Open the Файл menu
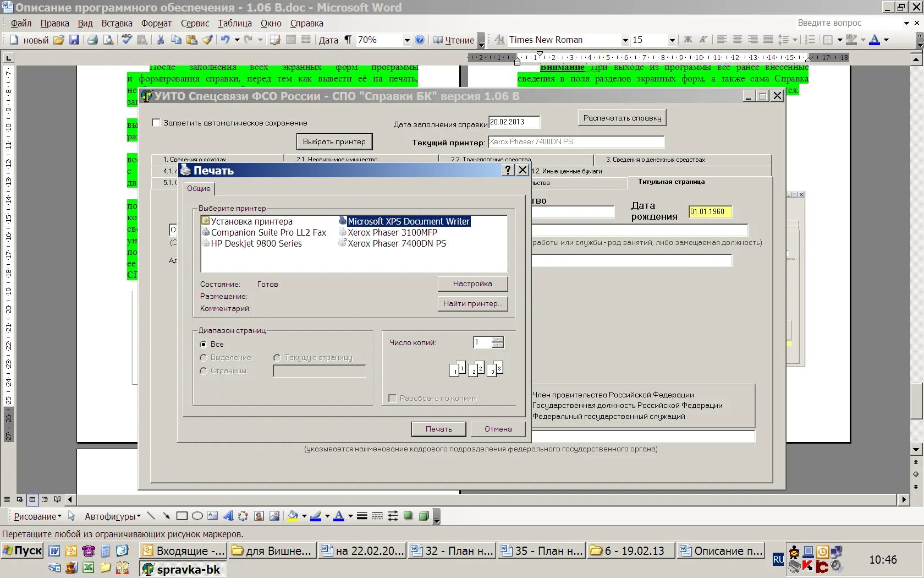This screenshot has height=578, width=924. click(x=21, y=23)
